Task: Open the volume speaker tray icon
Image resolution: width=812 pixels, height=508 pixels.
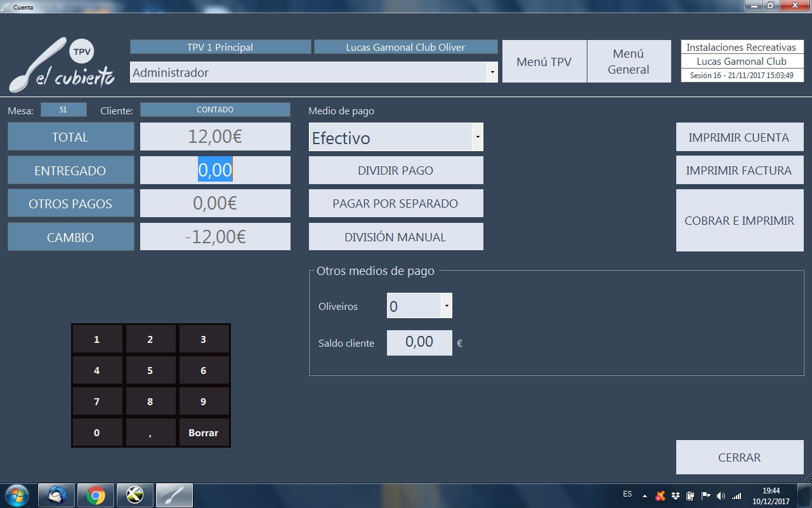Action: click(x=721, y=495)
